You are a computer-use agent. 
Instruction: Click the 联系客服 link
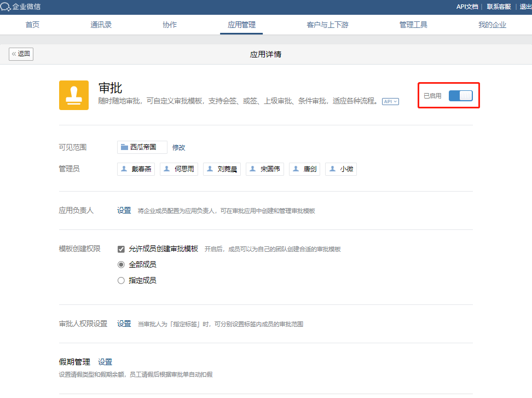point(499,7)
